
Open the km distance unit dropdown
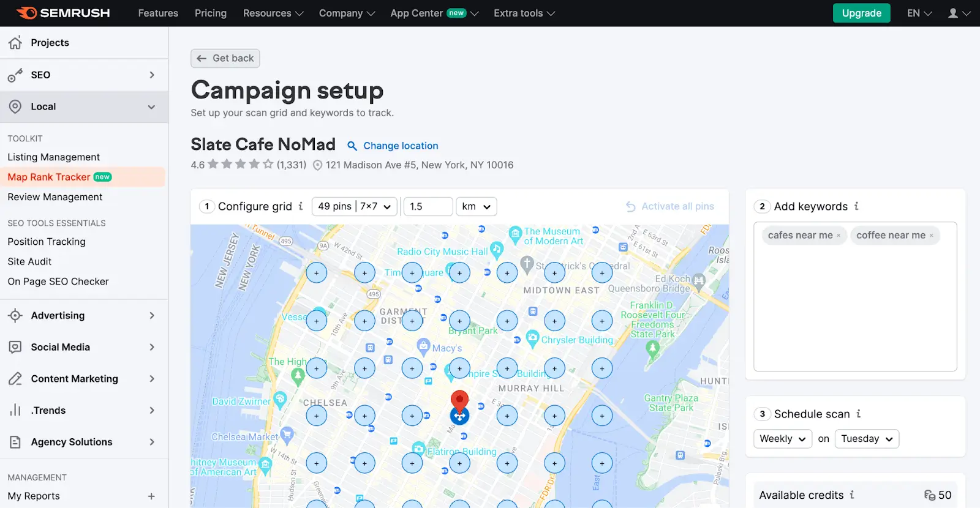(477, 206)
